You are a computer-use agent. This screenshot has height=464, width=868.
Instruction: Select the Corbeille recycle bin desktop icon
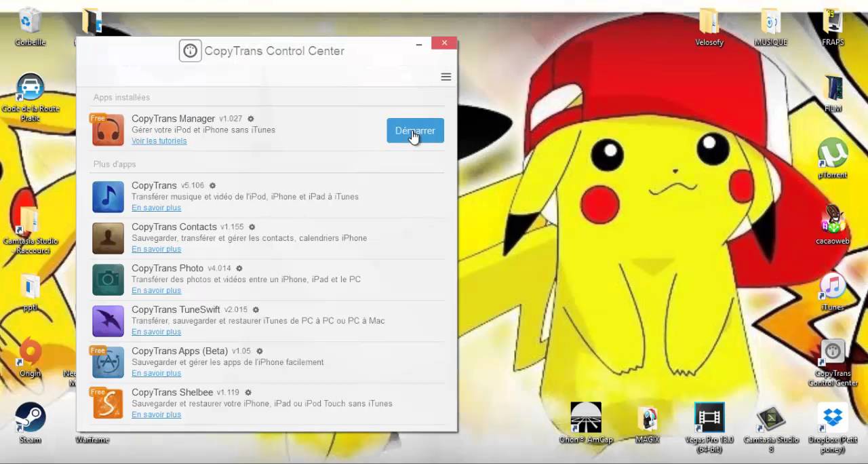coord(30,26)
